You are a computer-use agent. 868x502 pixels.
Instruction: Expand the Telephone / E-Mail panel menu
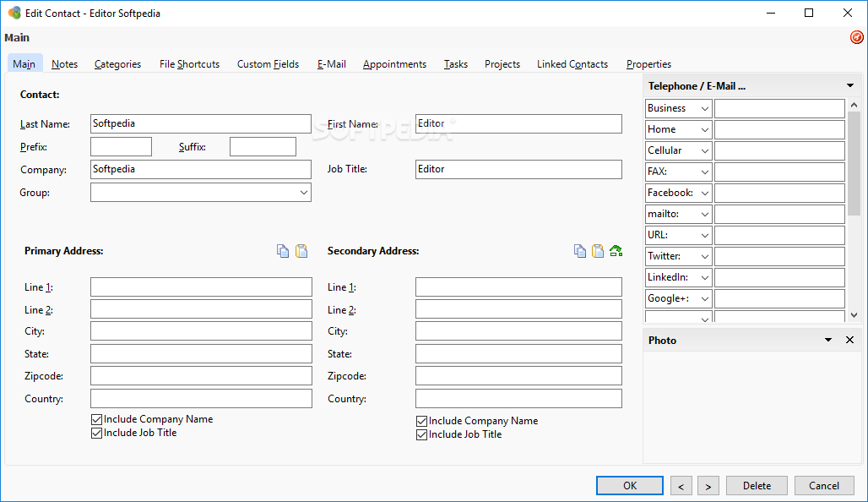pyautogui.click(x=849, y=85)
